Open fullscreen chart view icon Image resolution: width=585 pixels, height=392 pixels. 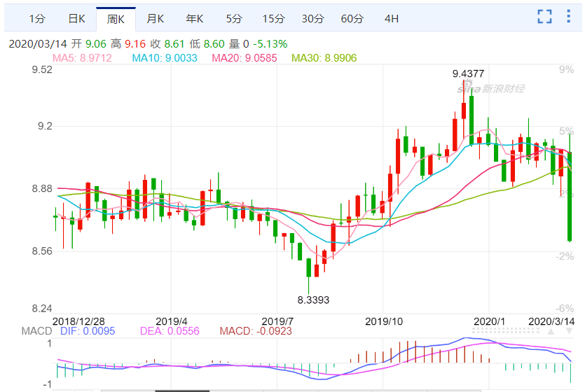(544, 17)
